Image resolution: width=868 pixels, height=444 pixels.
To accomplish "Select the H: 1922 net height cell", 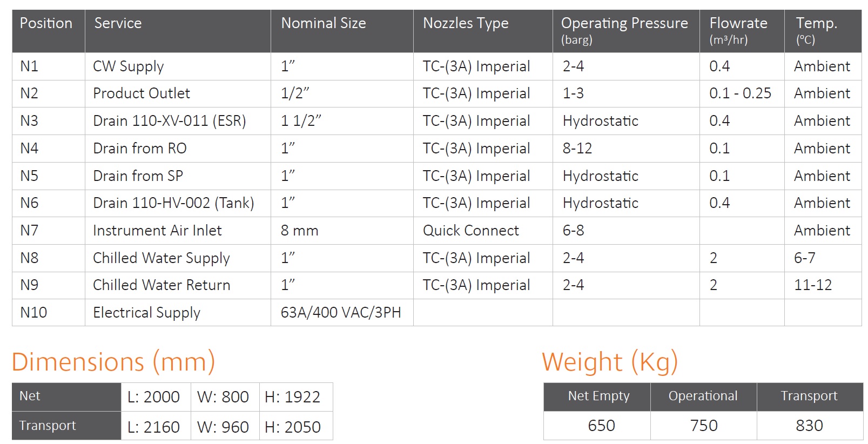I will click(x=295, y=397).
